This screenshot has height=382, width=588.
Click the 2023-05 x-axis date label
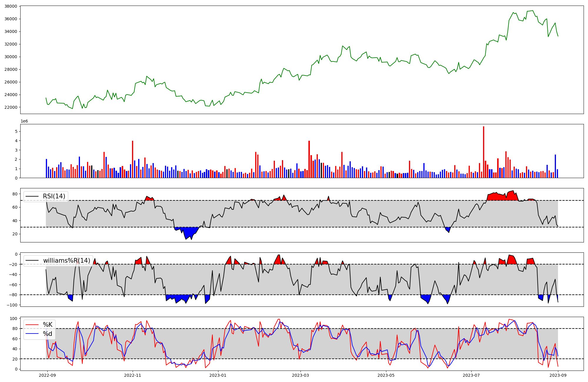tap(386, 375)
